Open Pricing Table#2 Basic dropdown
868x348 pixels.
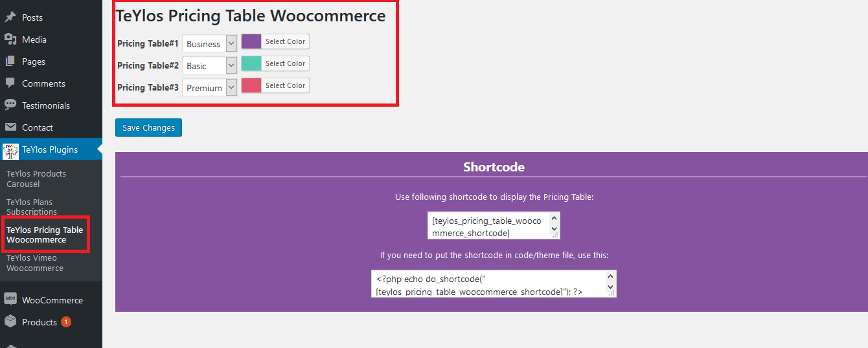(210, 66)
